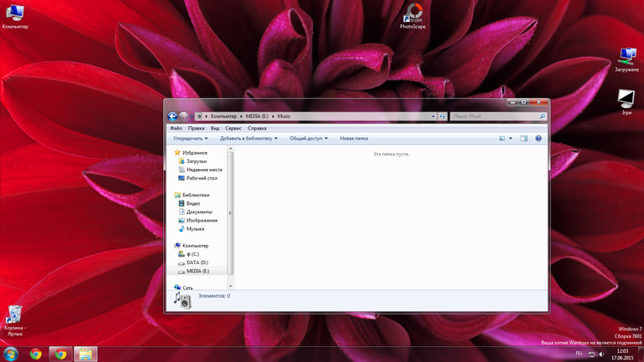644x362 pixels.
Task: Click the music folder icon in details pane
Action: tap(182, 300)
